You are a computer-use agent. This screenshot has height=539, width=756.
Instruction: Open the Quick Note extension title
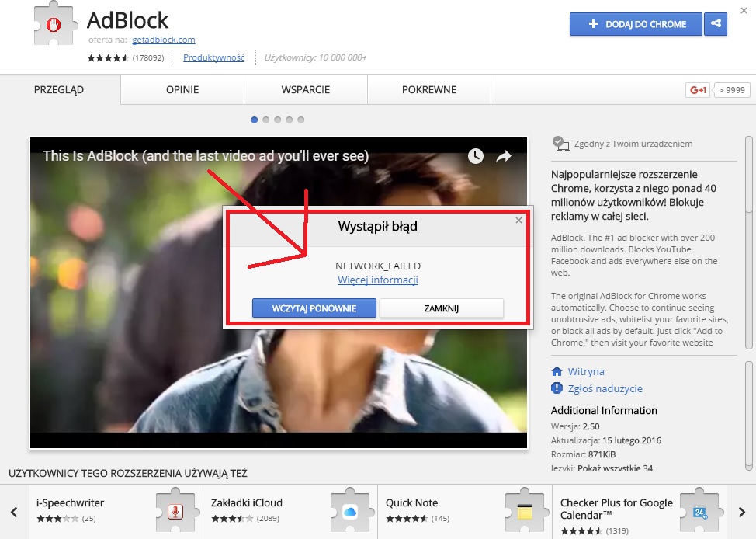pos(411,502)
